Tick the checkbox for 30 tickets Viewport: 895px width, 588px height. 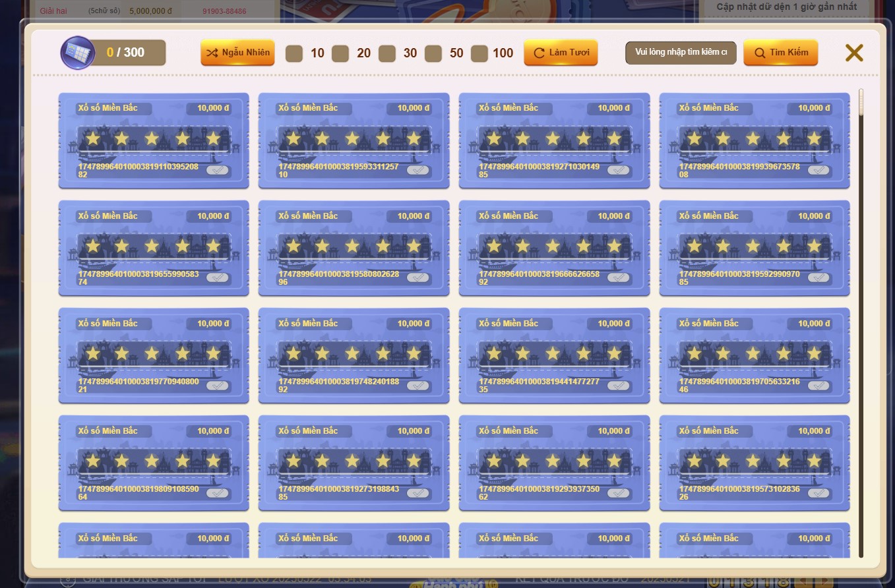pos(387,53)
